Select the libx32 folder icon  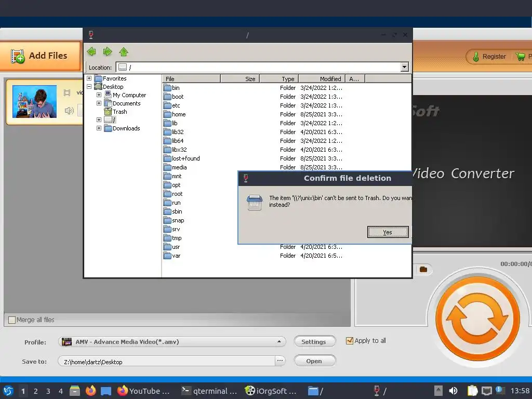(x=167, y=150)
